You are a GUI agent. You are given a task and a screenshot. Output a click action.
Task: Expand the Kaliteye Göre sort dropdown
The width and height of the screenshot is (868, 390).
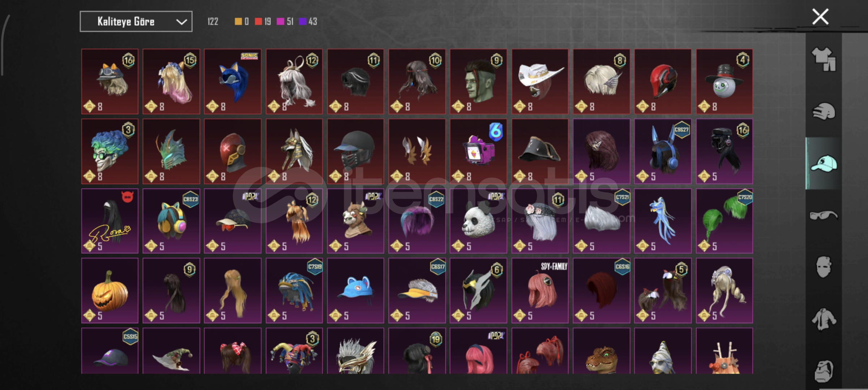coord(136,22)
